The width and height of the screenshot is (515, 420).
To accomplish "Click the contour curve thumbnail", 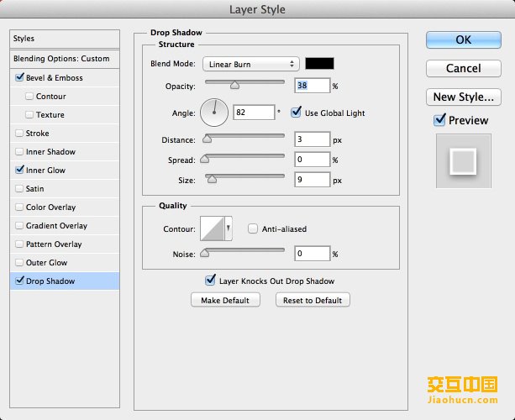I will (213, 228).
